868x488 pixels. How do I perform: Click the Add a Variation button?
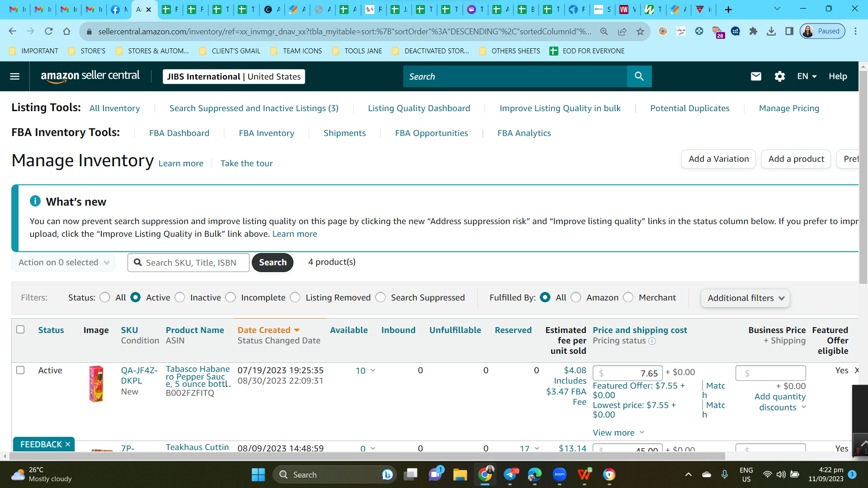(x=719, y=159)
